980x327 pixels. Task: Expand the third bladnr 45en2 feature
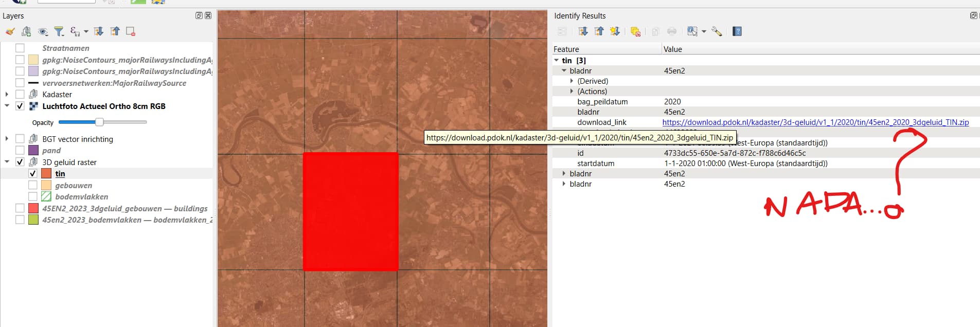tap(564, 184)
